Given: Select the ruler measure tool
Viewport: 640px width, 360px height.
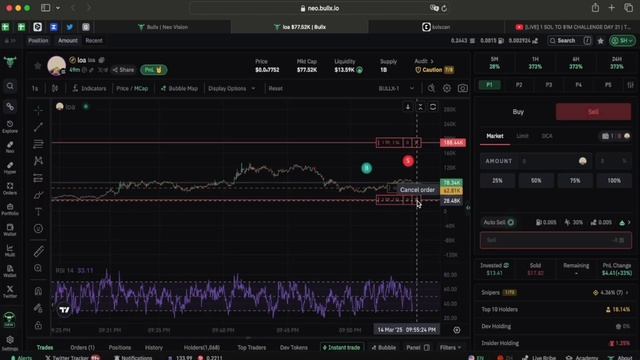Looking at the screenshot, I should [38, 251].
